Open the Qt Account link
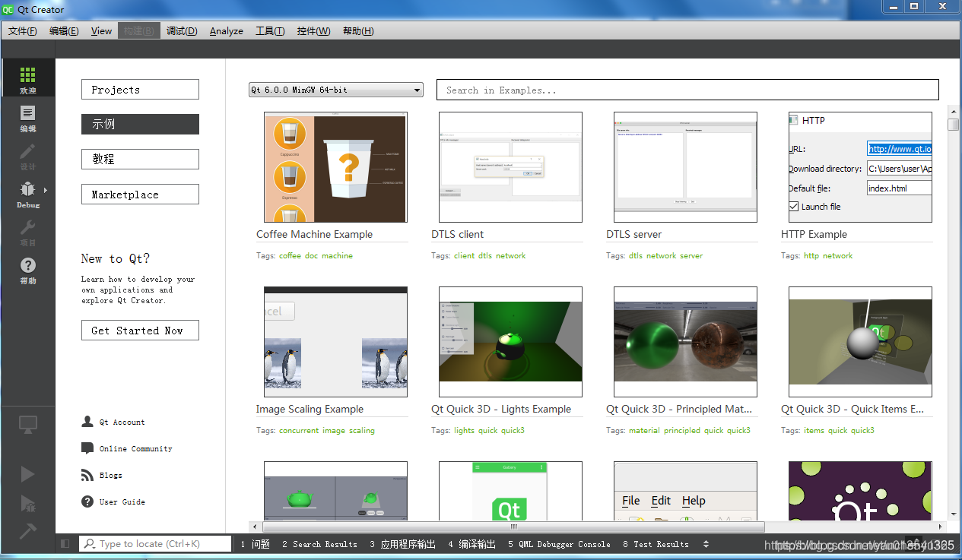 [122, 422]
